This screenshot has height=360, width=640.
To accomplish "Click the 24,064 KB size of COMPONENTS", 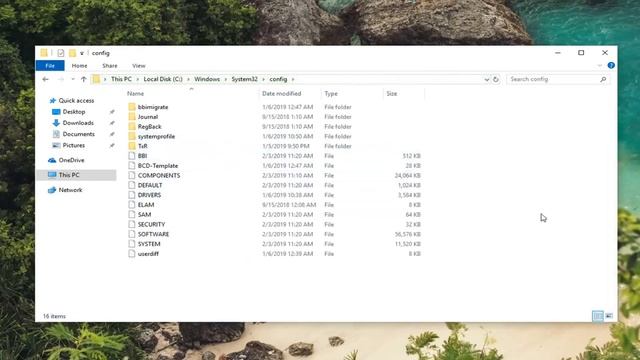I will (407, 176).
